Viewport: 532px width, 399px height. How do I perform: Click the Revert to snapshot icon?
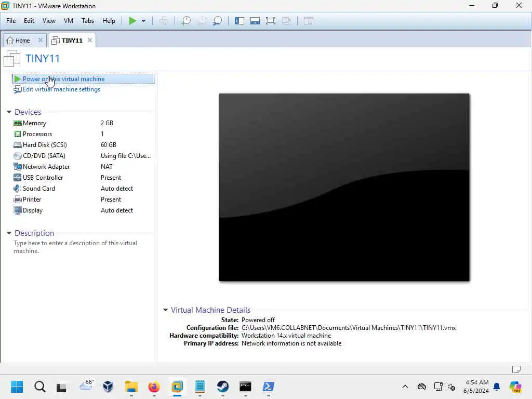(202, 21)
